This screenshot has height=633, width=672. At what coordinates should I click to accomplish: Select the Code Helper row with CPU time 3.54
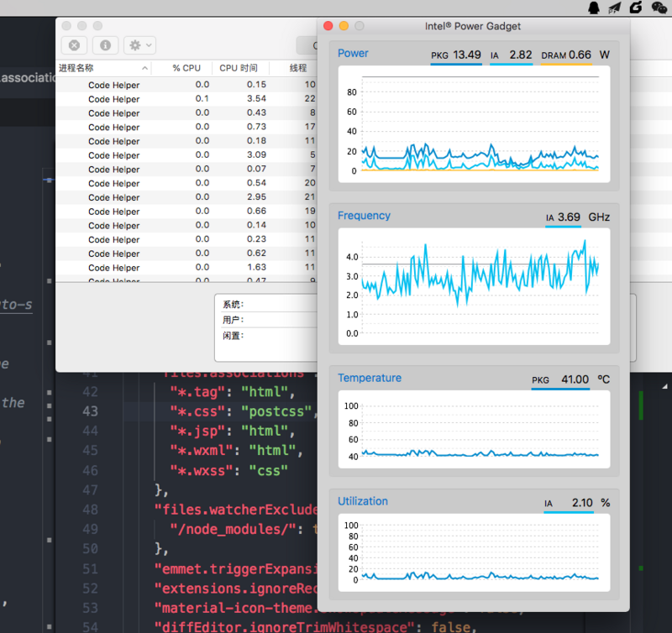click(x=186, y=99)
